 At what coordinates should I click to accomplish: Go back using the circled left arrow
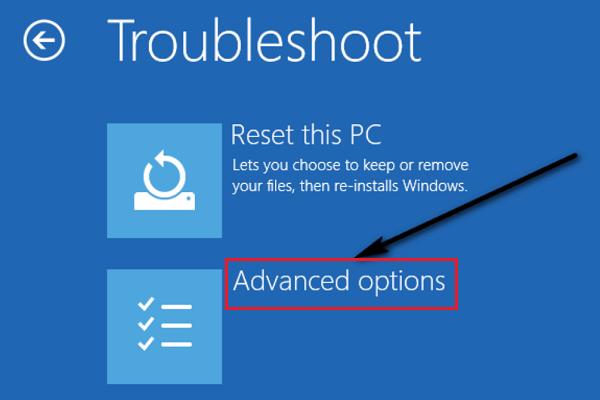pyautogui.click(x=44, y=40)
